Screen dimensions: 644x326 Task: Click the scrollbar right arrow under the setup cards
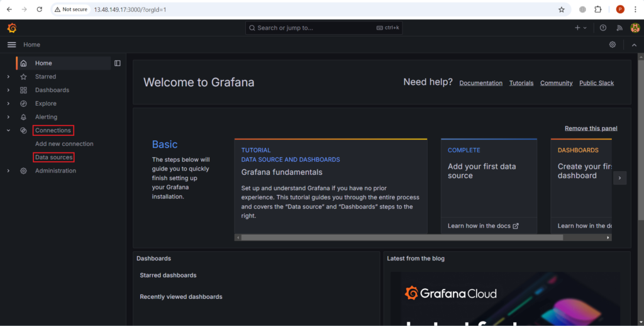click(608, 238)
